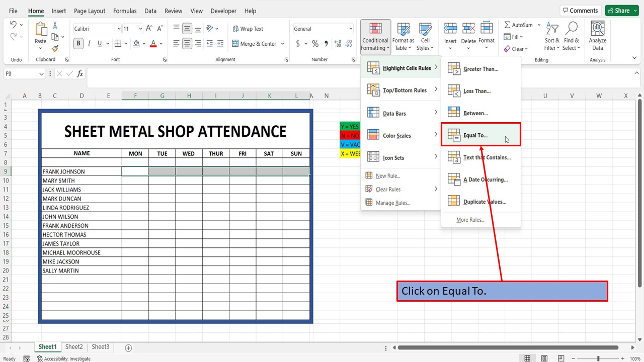
Task: Toggle Italic formatting
Action: point(90,44)
